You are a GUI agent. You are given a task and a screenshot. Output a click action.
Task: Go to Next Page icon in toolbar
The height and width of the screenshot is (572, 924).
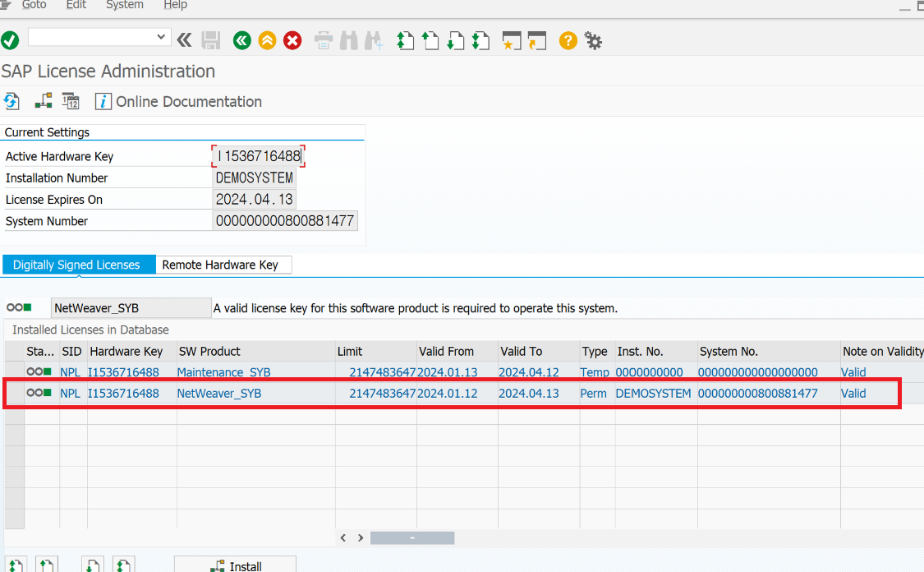456,41
